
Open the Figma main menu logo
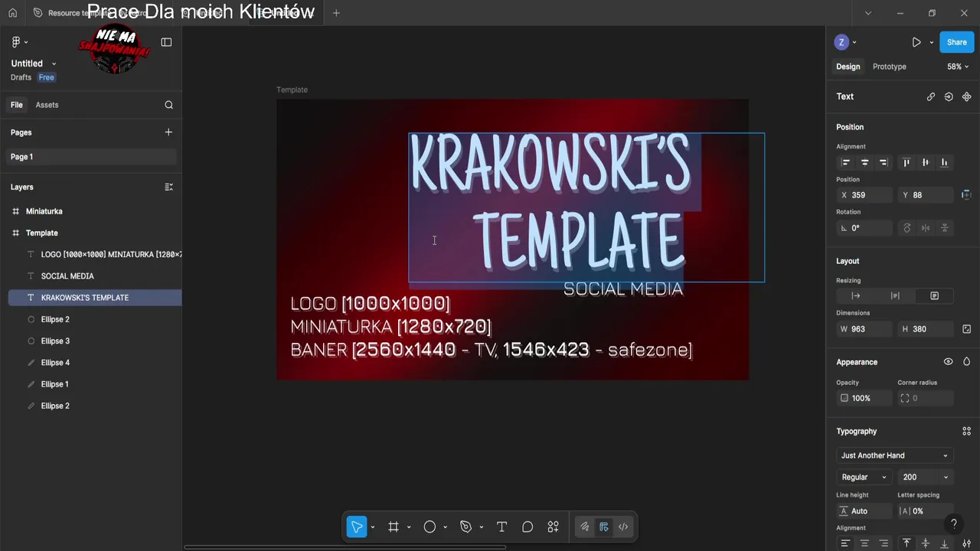tap(17, 42)
